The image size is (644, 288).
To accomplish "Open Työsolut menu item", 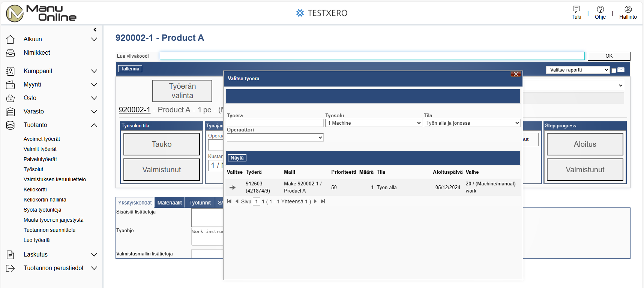I will (33, 169).
